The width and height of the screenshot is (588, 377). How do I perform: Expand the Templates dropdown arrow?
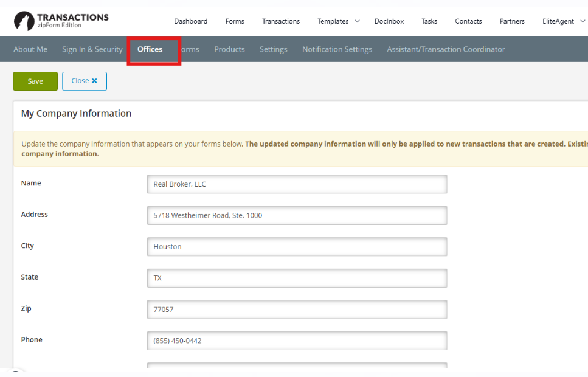coord(358,21)
